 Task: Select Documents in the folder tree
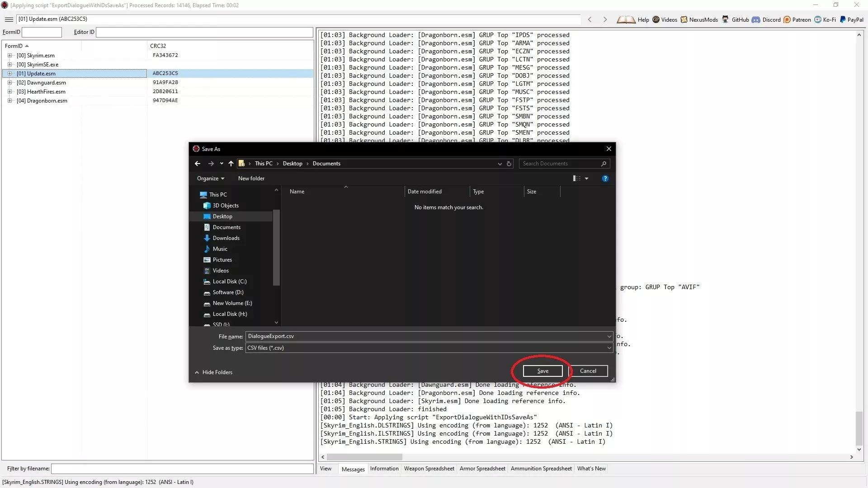[226, 227]
